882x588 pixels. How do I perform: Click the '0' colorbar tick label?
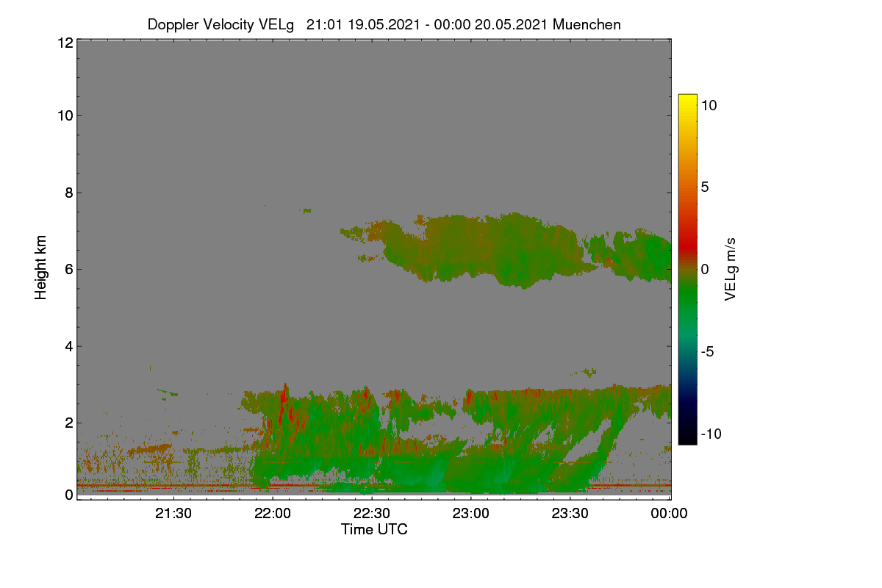pos(705,270)
